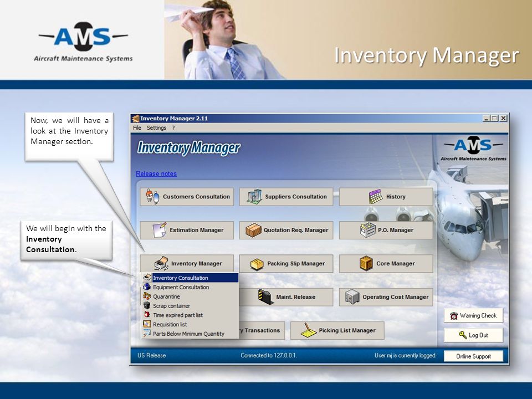Click the yellow package icon on Packing Slip Manager

257,264
